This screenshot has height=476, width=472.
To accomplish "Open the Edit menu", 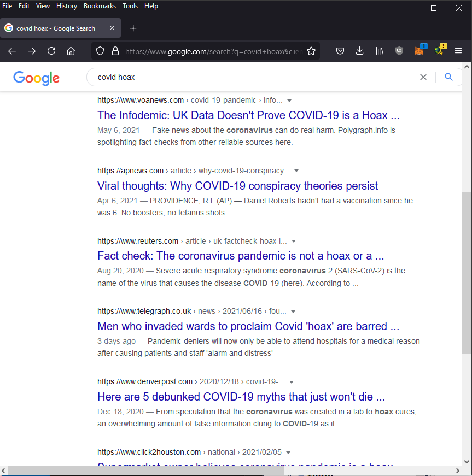I will coord(24,6).
